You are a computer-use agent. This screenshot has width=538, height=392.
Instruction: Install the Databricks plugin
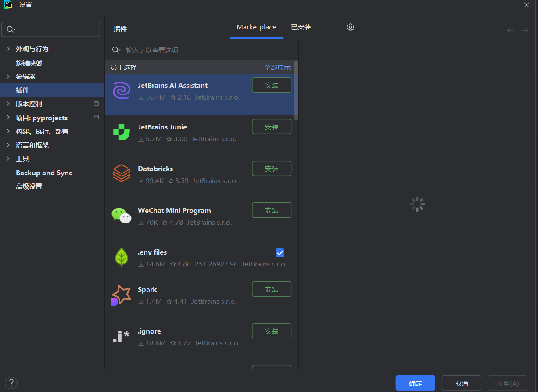pos(272,169)
